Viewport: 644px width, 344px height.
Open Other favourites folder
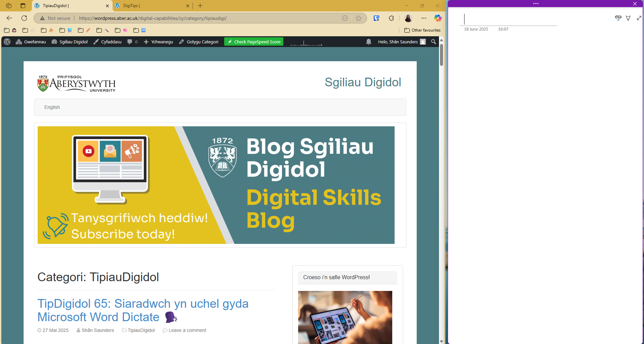[422, 30]
